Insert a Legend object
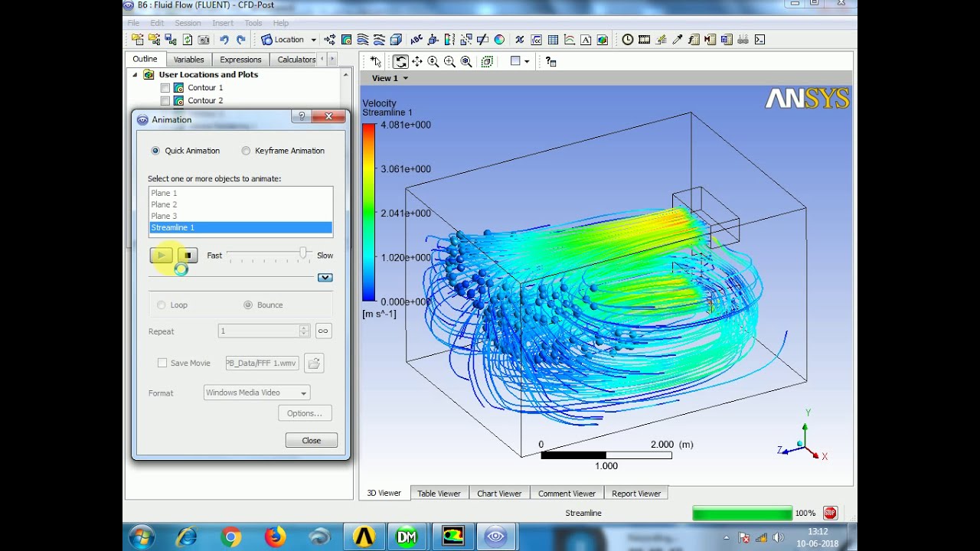Image resolution: width=980 pixels, height=551 pixels. point(449,40)
